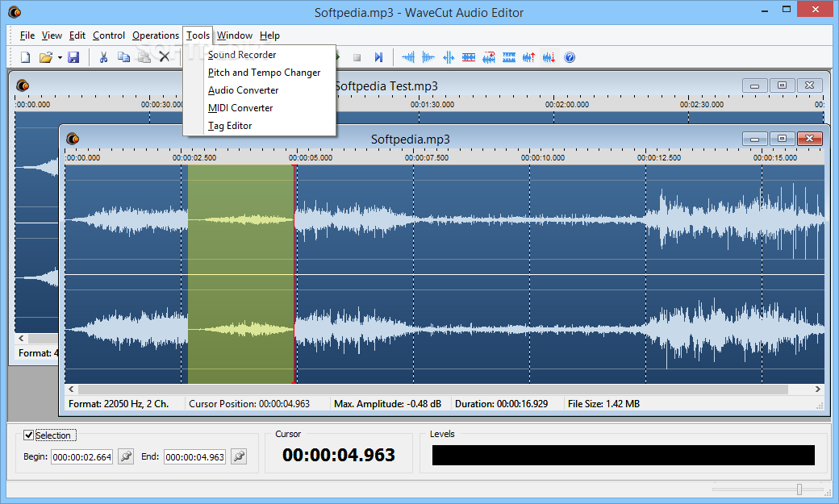
Task: Click the Delete X toolbar icon
Action: (x=165, y=57)
